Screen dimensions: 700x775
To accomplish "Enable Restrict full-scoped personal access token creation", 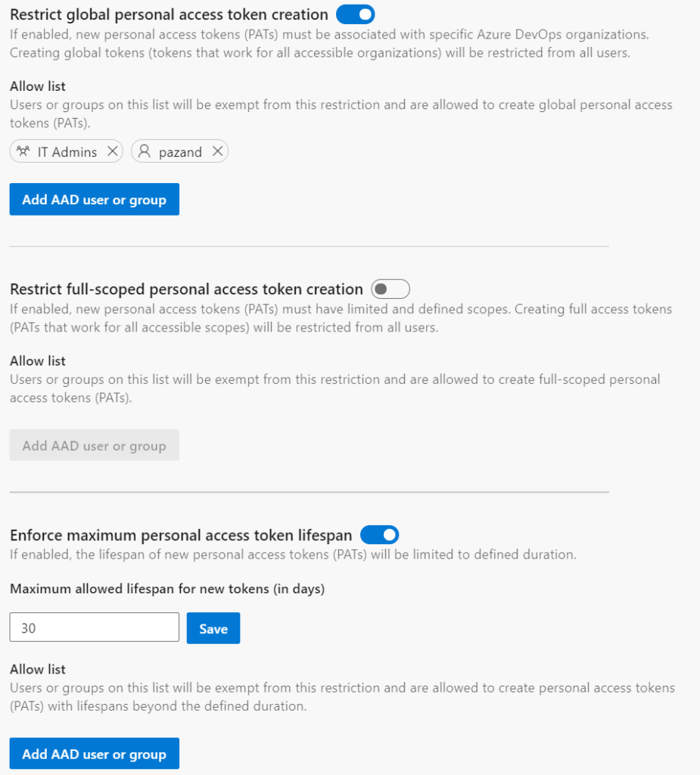I will (x=390, y=289).
